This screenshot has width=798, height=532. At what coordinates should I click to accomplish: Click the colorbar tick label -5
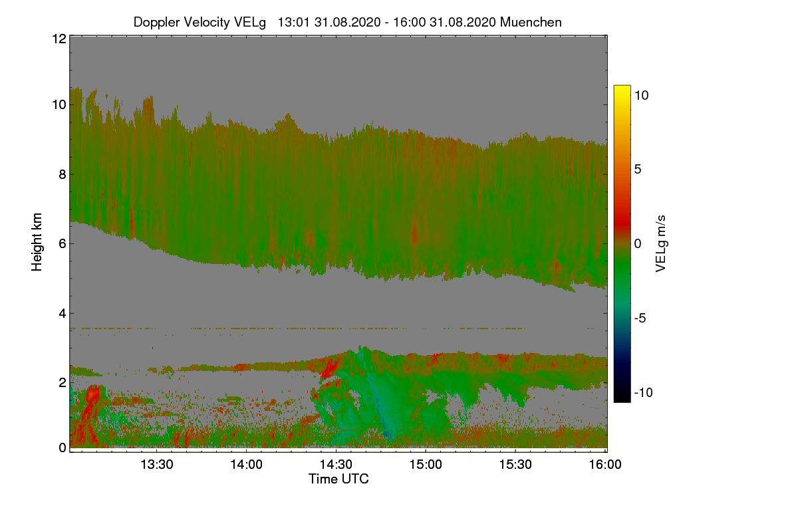click(642, 318)
